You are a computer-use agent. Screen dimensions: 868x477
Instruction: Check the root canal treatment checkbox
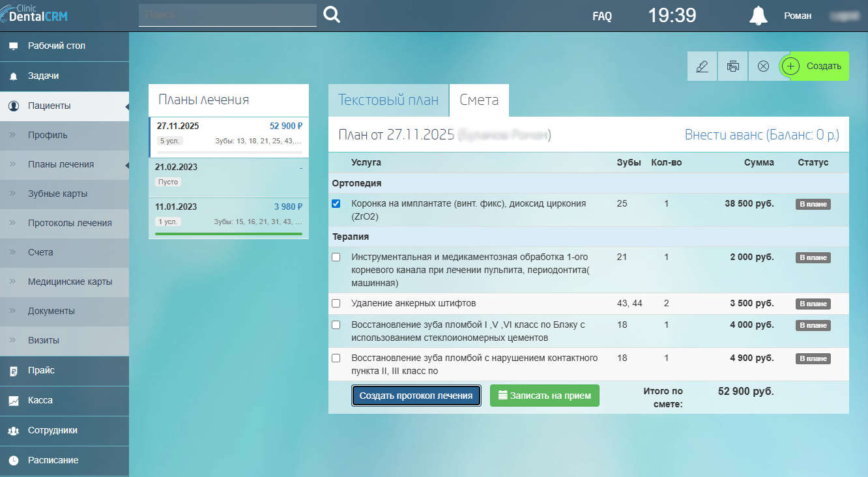point(336,257)
